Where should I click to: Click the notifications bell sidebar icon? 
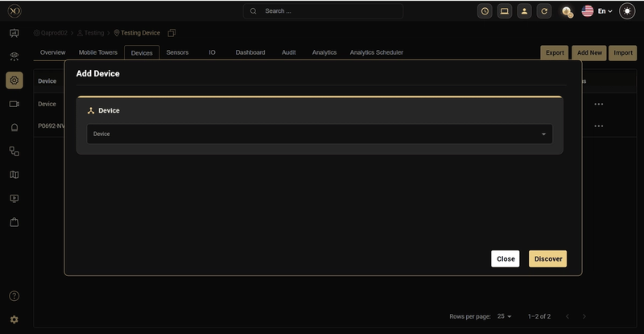coord(14,127)
